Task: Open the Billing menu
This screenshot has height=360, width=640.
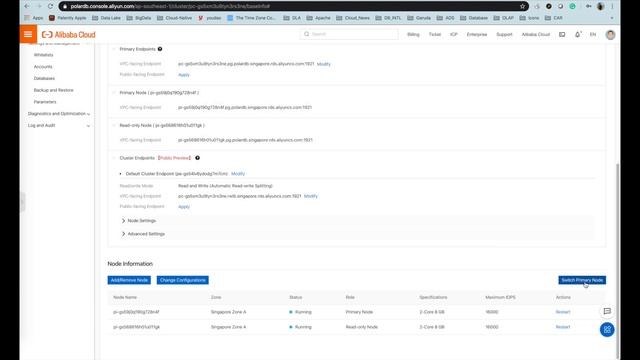Action: (x=413, y=35)
